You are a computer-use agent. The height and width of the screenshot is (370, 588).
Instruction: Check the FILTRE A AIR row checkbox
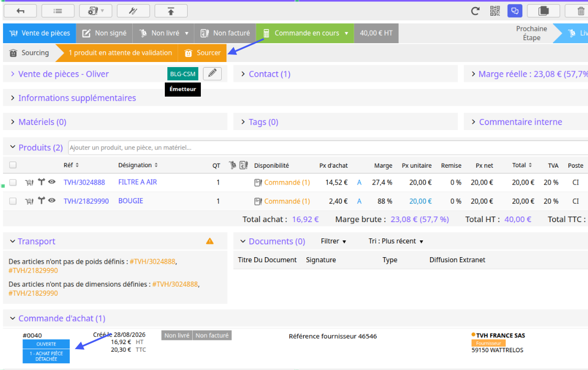pos(13,182)
